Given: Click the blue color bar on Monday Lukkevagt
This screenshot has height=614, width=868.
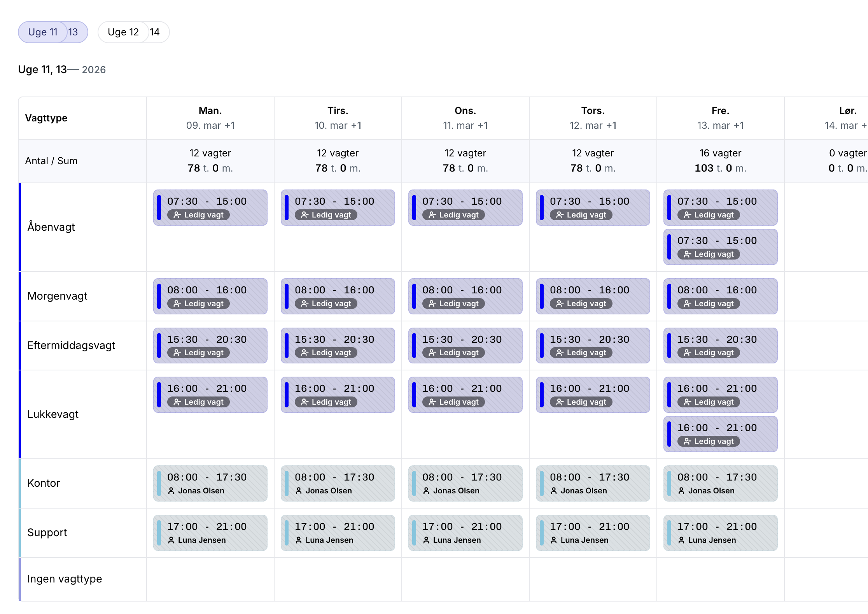Looking at the screenshot, I should 159,395.
